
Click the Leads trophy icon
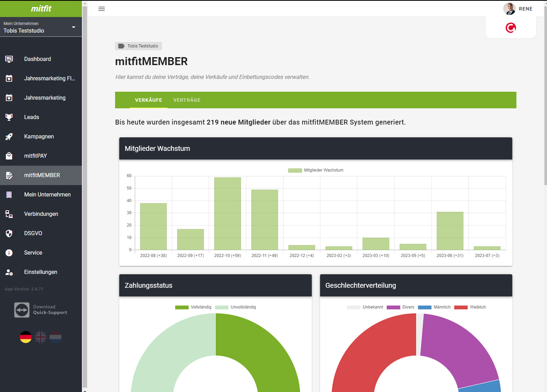point(9,117)
